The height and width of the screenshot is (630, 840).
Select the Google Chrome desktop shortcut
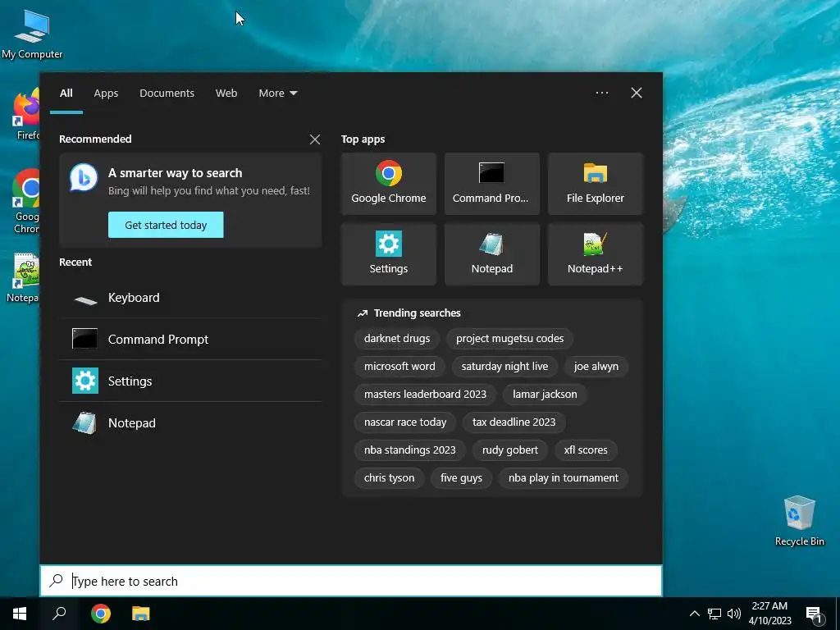pos(25,202)
